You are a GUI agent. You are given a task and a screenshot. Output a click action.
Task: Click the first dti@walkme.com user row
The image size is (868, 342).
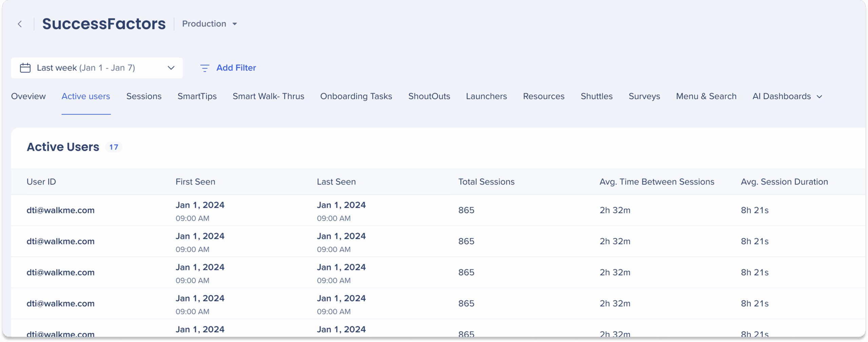(61, 210)
